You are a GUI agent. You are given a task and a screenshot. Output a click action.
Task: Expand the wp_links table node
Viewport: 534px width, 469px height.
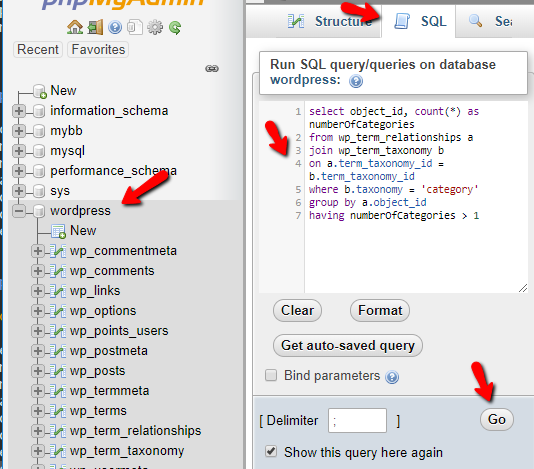[x=38, y=291]
